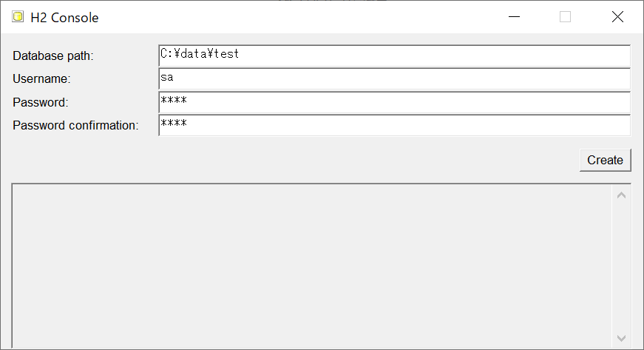This screenshot has width=644, height=350.
Task: Focus the Username field containing sa
Action: click(394, 79)
